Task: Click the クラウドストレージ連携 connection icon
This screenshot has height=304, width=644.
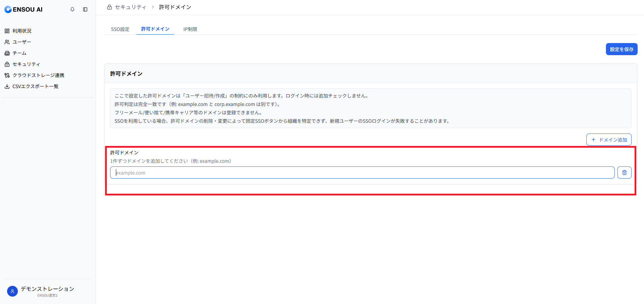Action: point(7,75)
